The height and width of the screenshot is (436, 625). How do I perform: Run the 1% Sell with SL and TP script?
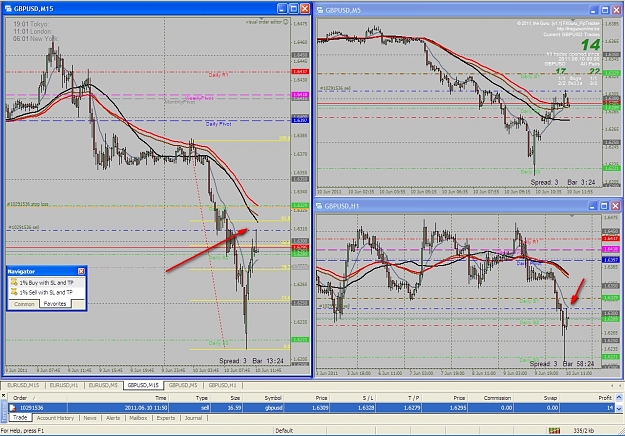coord(42,292)
